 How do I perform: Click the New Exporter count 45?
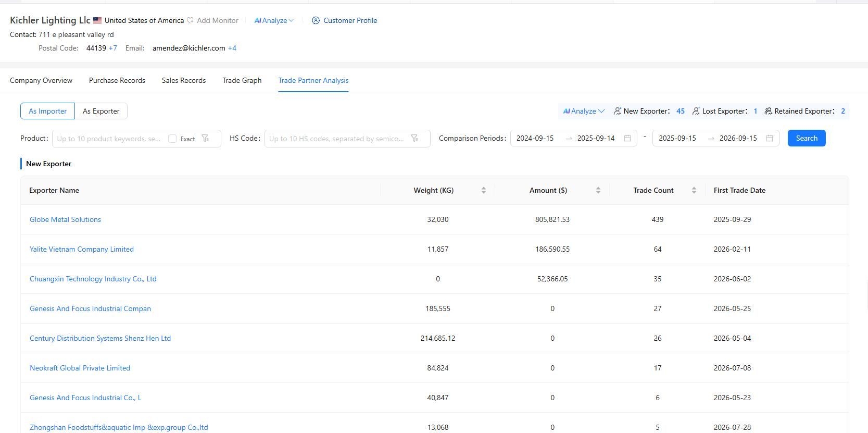coord(681,111)
